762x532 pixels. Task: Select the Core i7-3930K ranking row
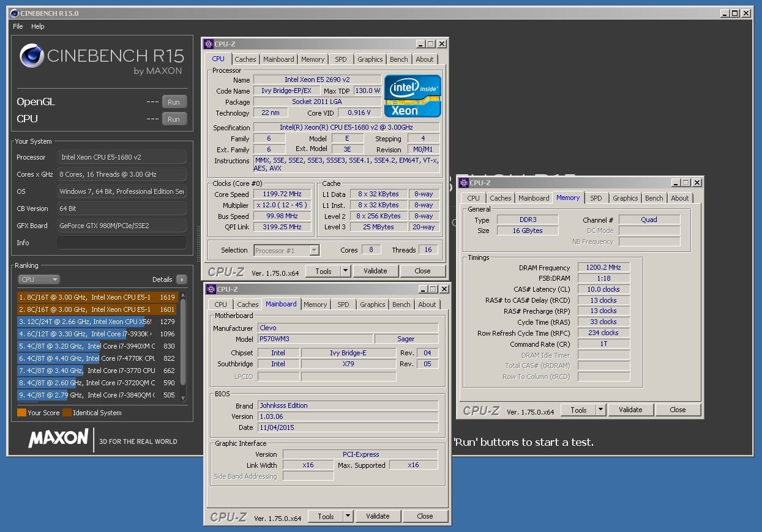[97, 334]
